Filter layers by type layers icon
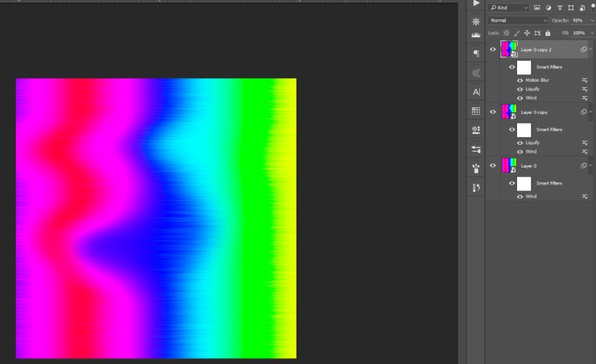The image size is (596, 364). point(559,7)
